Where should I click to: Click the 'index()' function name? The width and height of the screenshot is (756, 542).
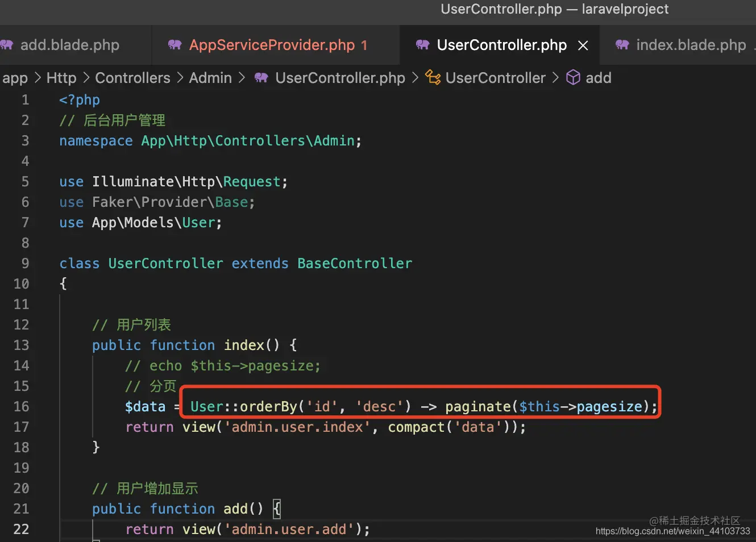pyautogui.click(x=252, y=345)
